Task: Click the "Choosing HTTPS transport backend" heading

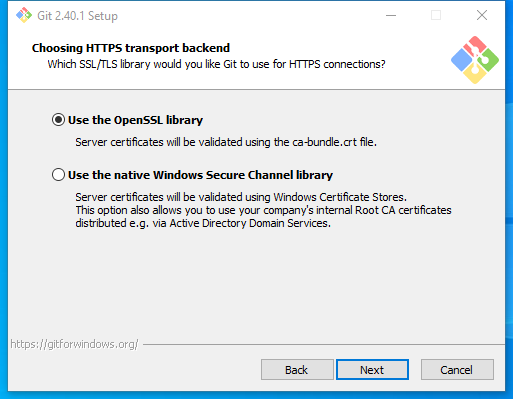Action: [131, 48]
